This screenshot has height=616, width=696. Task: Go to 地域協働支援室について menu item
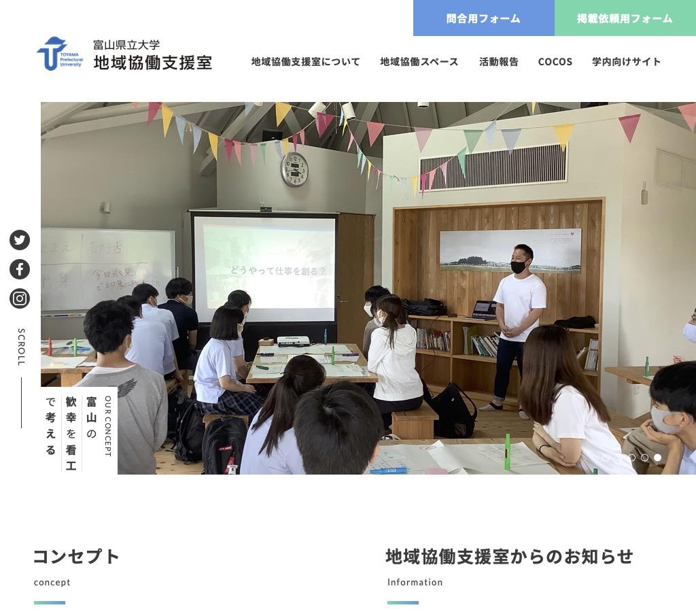pyautogui.click(x=305, y=62)
